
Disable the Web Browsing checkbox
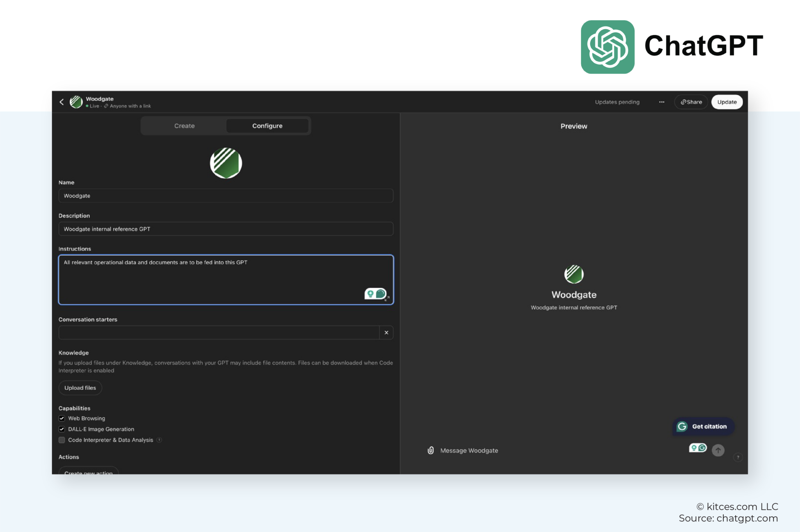pyautogui.click(x=62, y=418)
